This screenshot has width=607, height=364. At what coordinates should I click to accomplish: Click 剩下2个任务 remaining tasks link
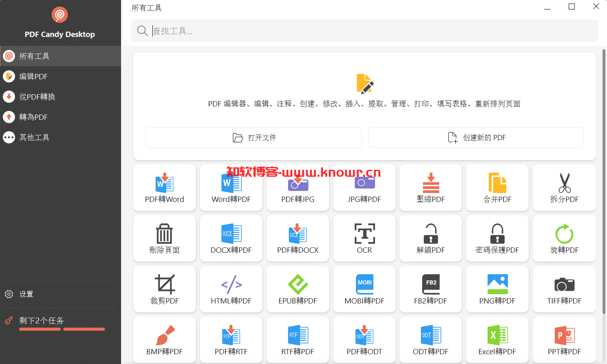click(x=41, y=321)
